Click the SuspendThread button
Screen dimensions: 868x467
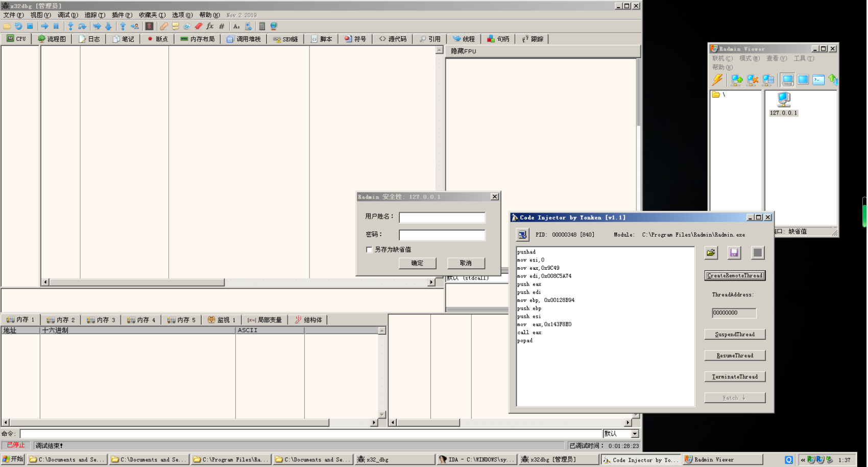click(x=735, y=334)
